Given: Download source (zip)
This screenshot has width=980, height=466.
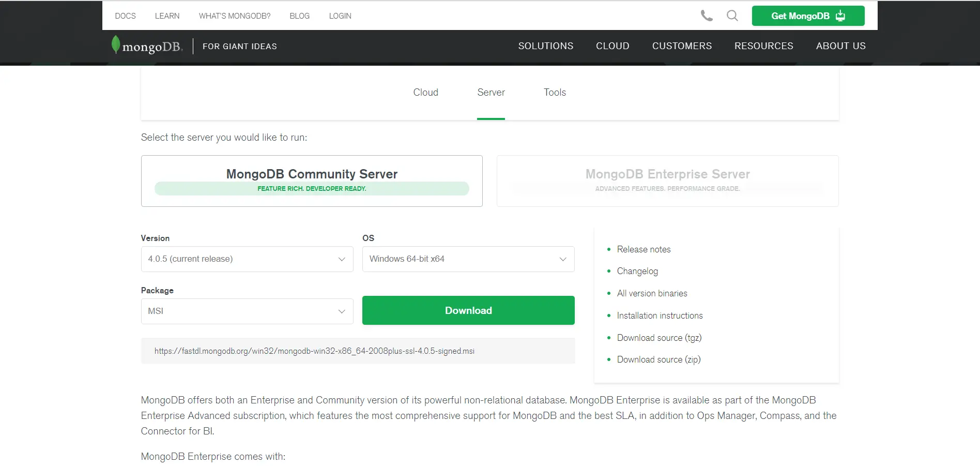Looking at the screenshot, I should [x=659, y=359].
